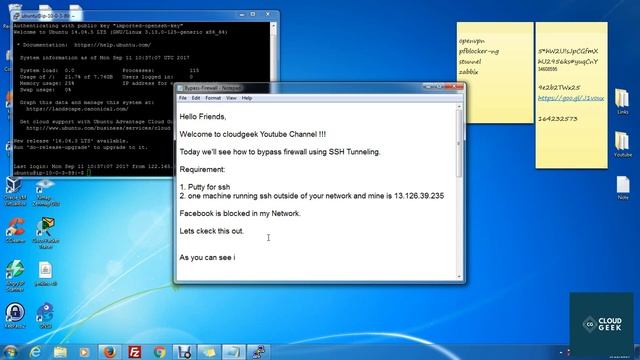This screenshot has width=640, height=360.
Task: Open Google Chrome from the taskbar
Action: click(x=160, y=351)
